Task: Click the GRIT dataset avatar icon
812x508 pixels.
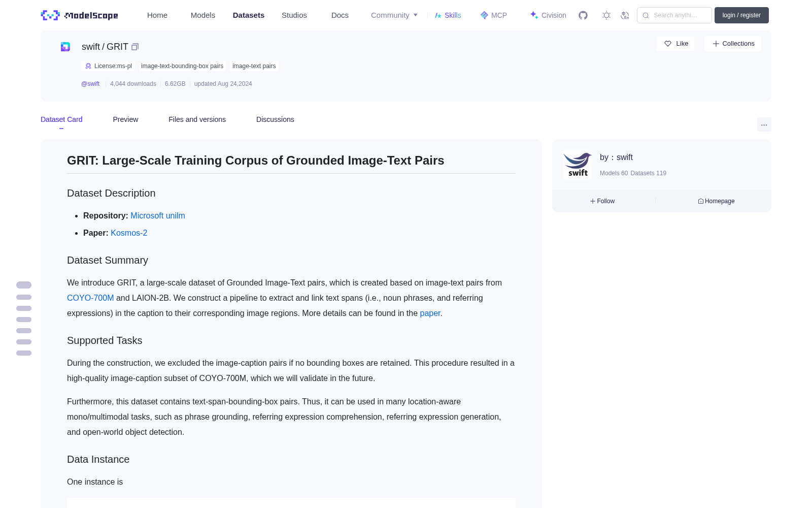Action: click(x=65, y=47)
